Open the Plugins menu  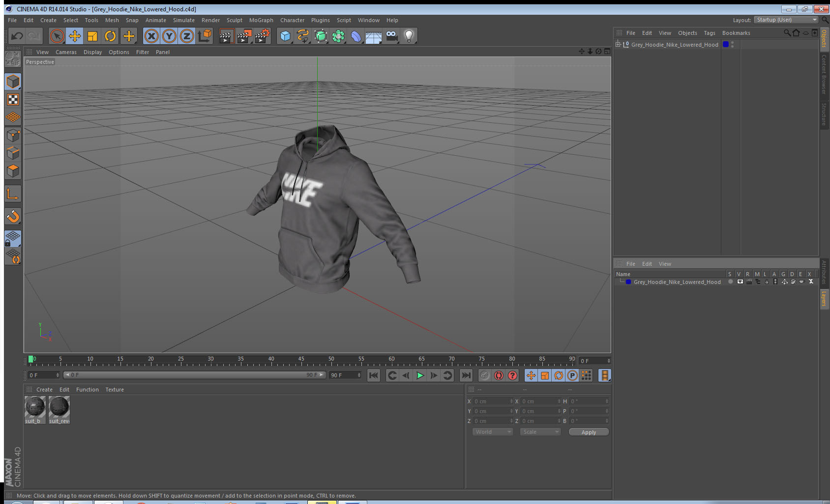tap(320, 20)
